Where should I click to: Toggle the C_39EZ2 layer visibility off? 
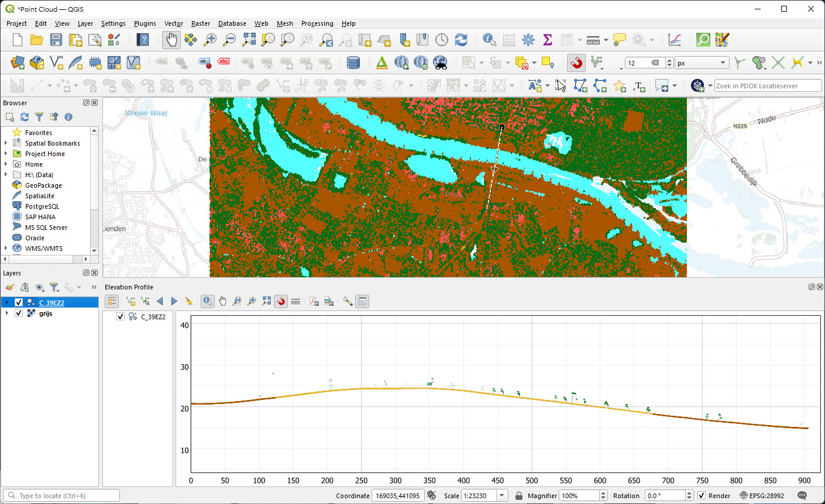tap(18, 302)
